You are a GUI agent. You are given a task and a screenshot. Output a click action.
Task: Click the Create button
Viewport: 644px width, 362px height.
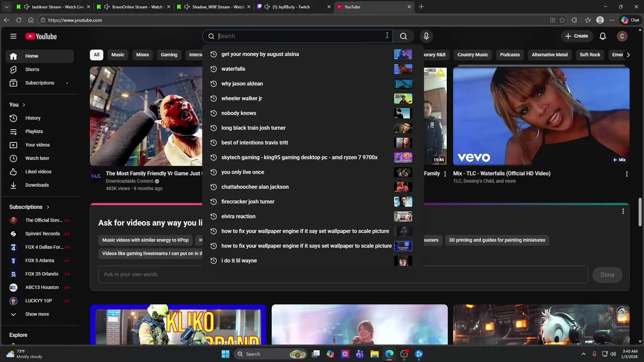[x=576, y=36]
